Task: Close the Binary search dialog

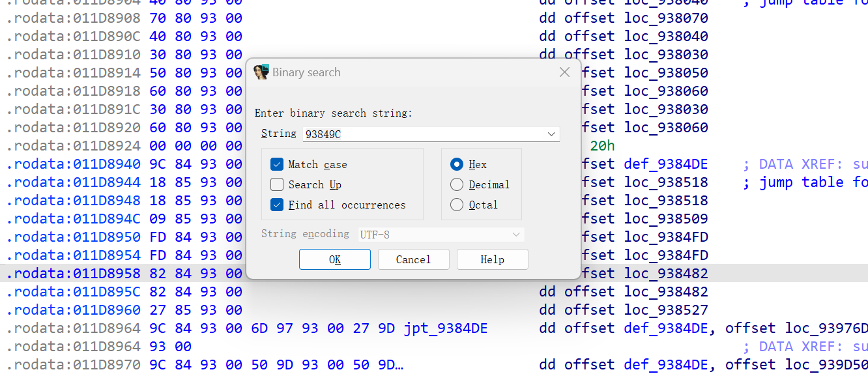Action: pyautogui.click(x=564, y=72)
